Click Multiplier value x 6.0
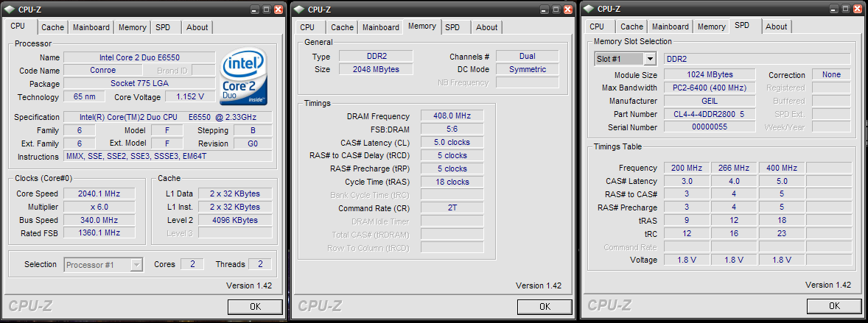 click(x=99, y=207)
